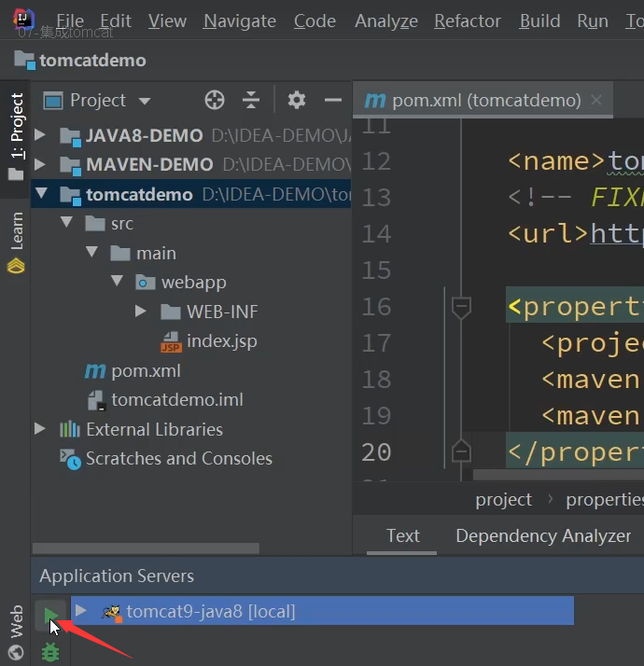Screen dimensions: 644x666
Task: Select Scratches and Consoles in the tree
Action: click(178, 459)
